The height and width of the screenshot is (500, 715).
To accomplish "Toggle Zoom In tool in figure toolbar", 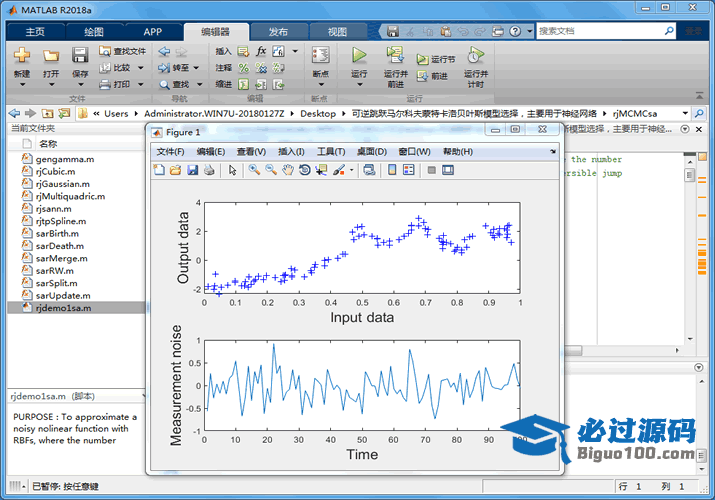I will click(x=254, y=170).
